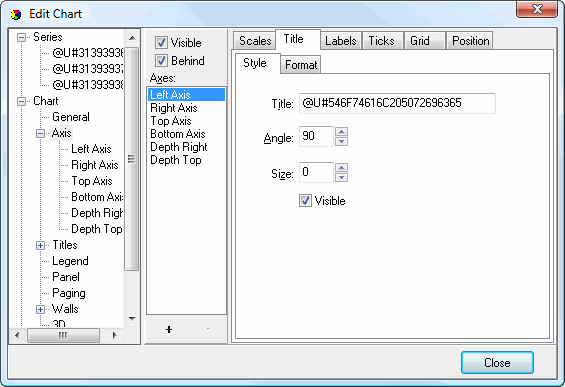Select Legend in the chart tree
This screenshot has height=387, width=565.
[70, 261]
